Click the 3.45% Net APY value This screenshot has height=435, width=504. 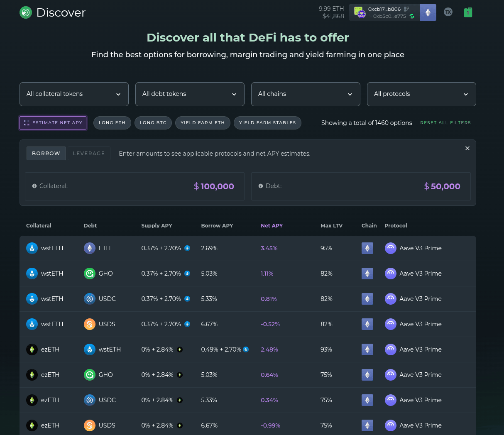click(269, 248)
